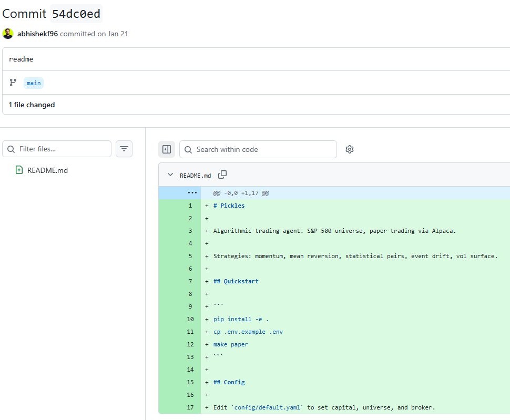Select README.md in the file tree

(x=47, y=170)
